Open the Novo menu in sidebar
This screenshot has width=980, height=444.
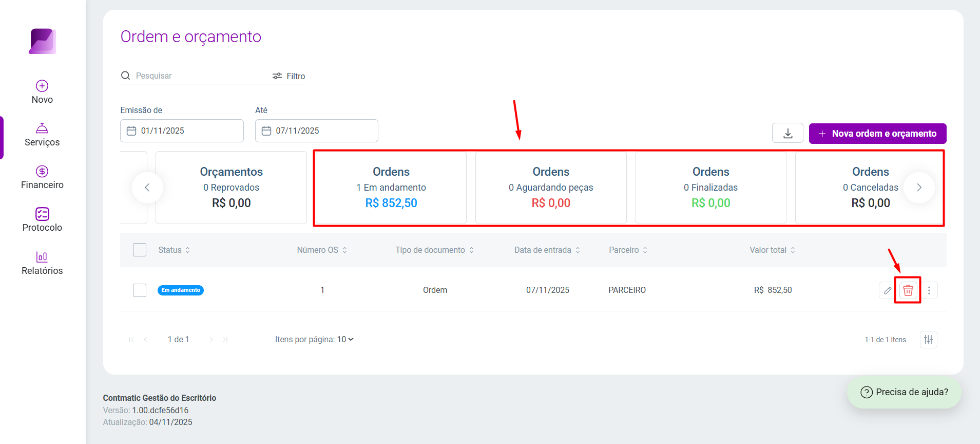pos(42,92)
